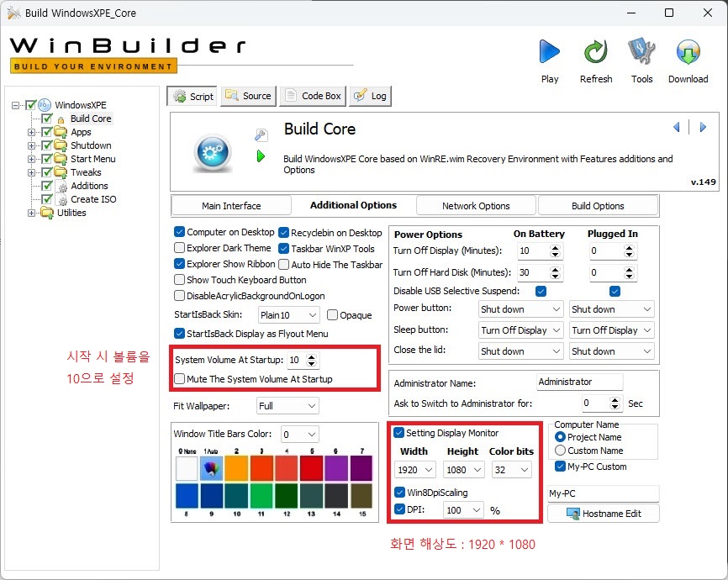Go to previous script with left arrow
The height and width of the screenshot is (580, 728).
[677, 127]
